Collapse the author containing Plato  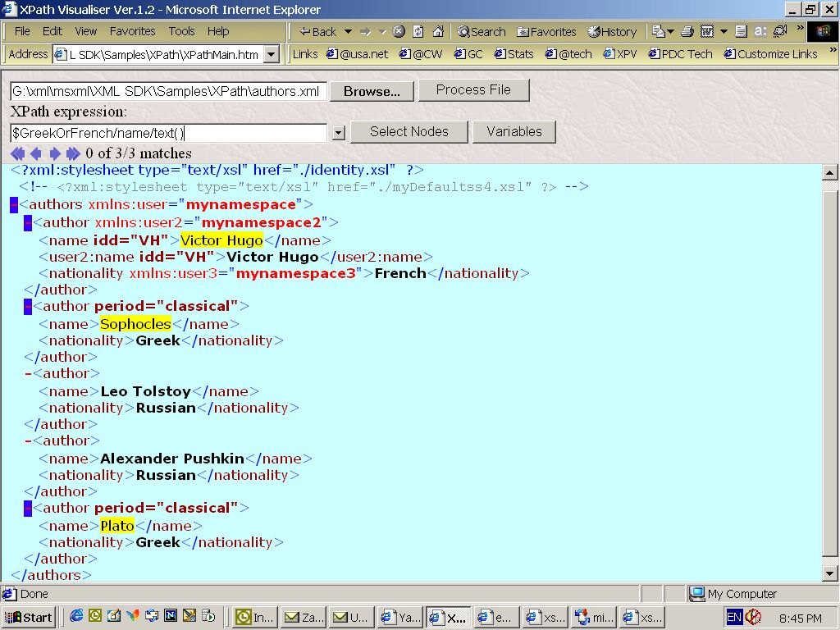[28, 509]
